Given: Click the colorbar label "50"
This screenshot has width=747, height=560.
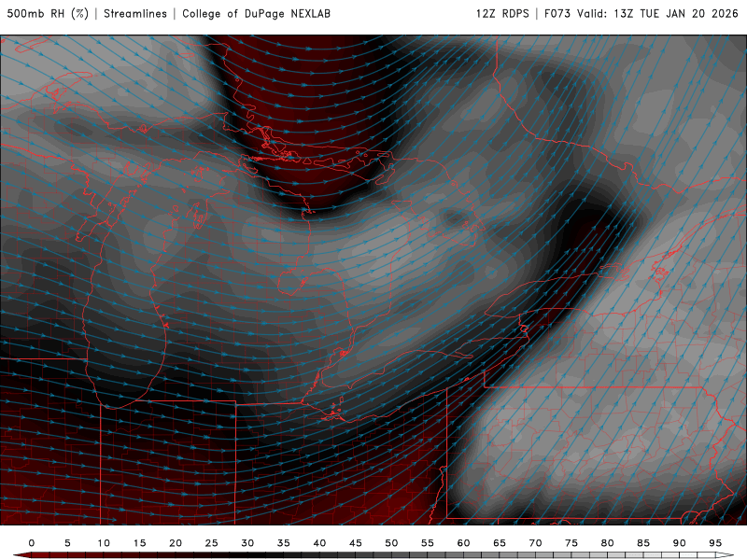Looking at the screenshot, I should click(x=391, y=543).
